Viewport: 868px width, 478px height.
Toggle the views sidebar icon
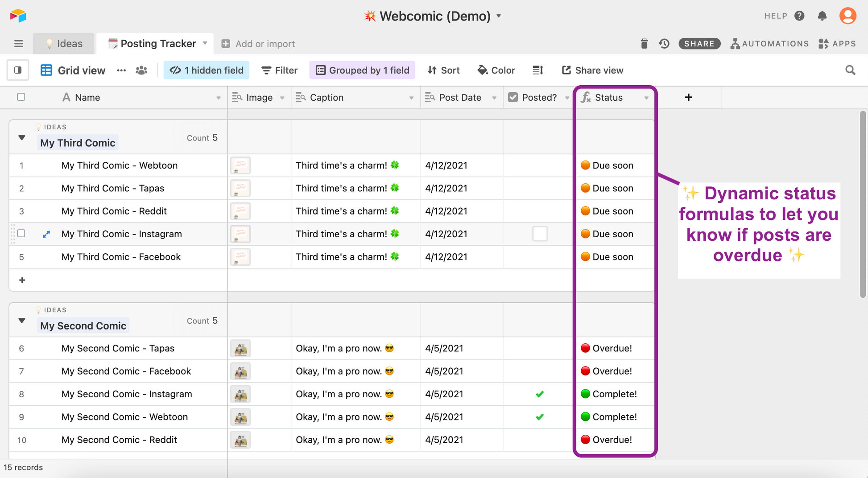click(18, 70)
